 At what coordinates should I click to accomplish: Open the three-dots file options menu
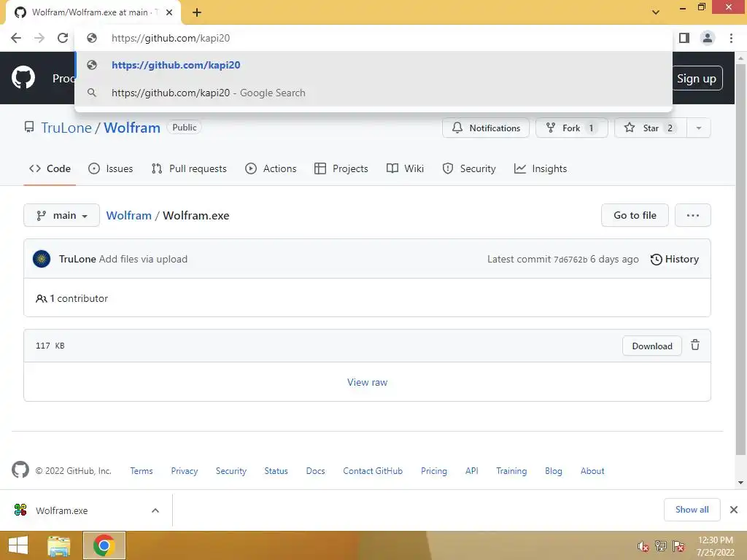(x=693, y=216)
